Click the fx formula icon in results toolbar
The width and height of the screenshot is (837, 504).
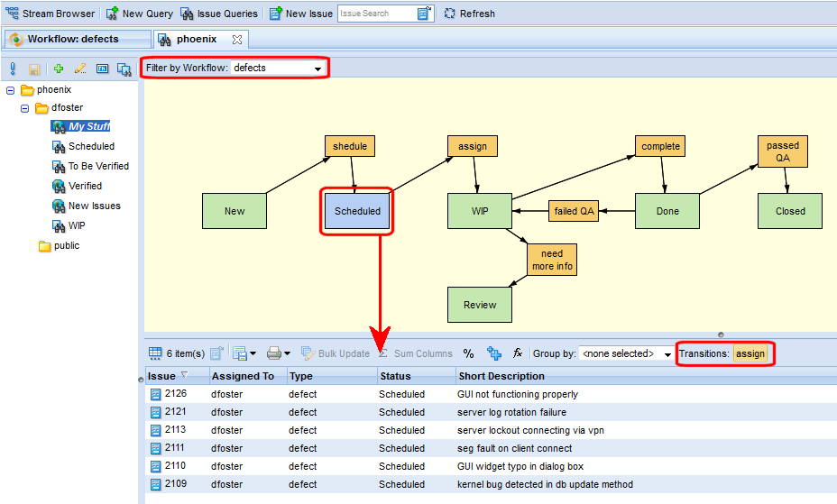[x=518, y=353]
